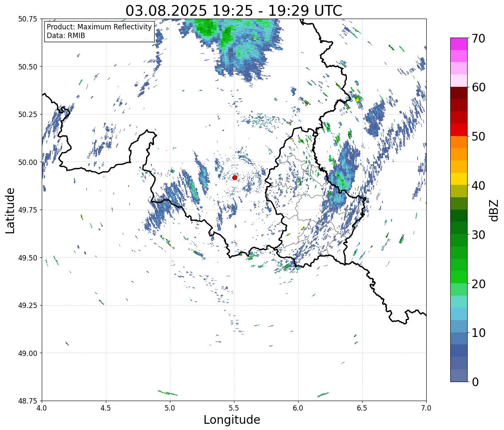Click latitude tick label "48.75"
The image size is (504, 430).
[x=28, y=401]
